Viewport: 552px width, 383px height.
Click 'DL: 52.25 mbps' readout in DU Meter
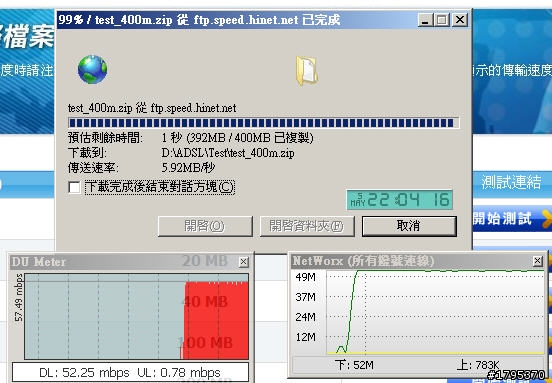(84, 372)
